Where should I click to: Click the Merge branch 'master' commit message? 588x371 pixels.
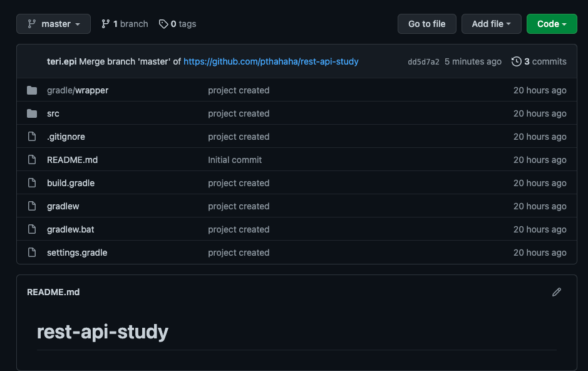(130, 61)
